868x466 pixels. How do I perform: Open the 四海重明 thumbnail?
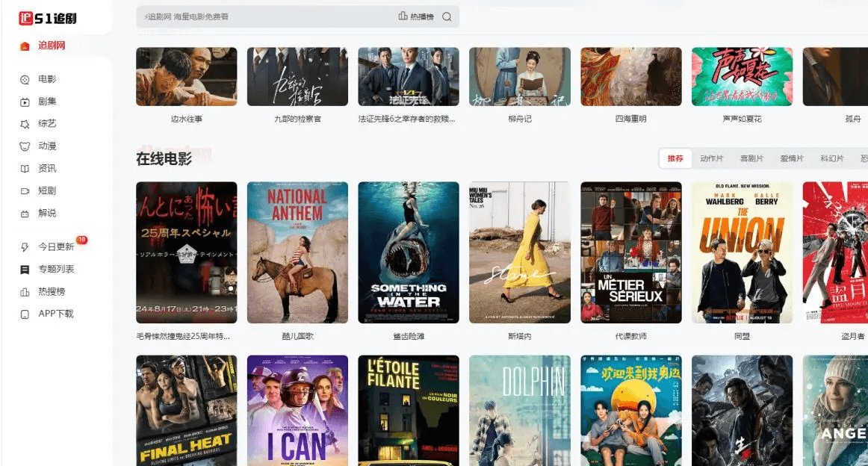click(x=631, y=76)
